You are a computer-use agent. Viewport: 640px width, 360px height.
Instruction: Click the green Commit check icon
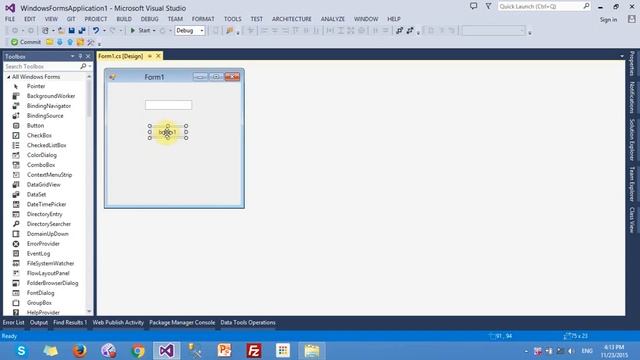click(x=14, y=42)
